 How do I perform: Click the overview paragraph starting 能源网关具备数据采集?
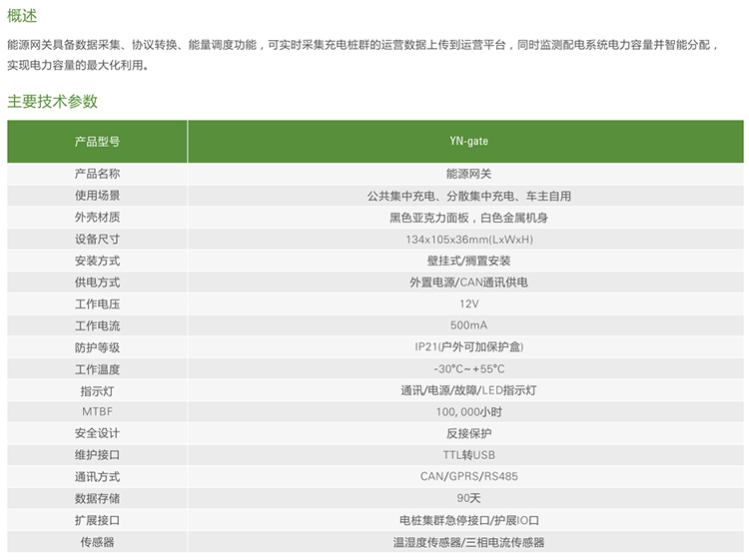364,55
